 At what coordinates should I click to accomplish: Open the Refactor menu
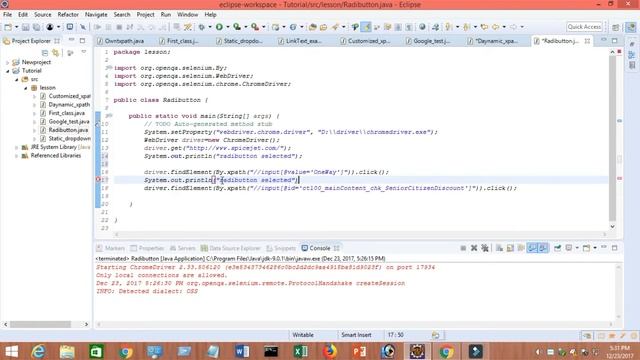click(x=68, y=14)
